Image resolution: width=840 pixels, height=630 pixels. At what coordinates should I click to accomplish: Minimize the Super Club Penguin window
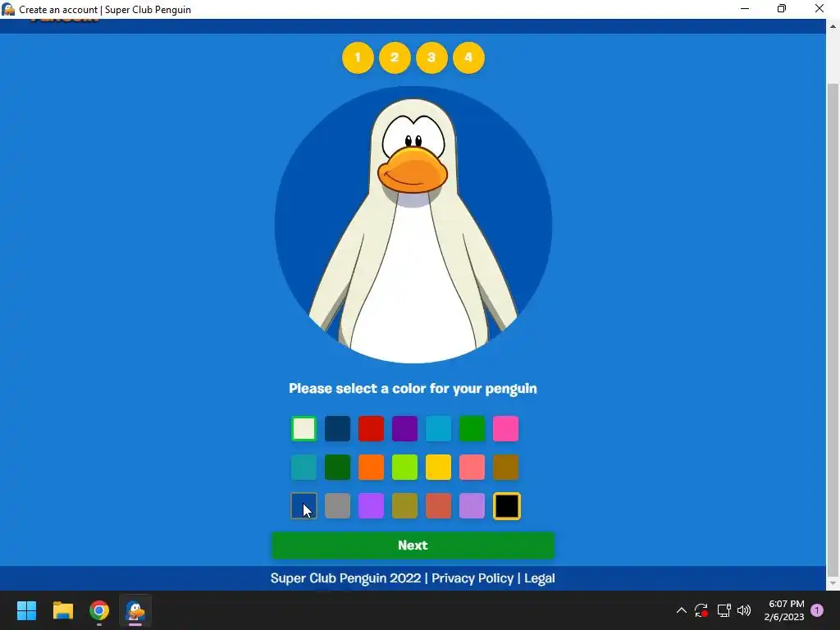tap(745, 9)
